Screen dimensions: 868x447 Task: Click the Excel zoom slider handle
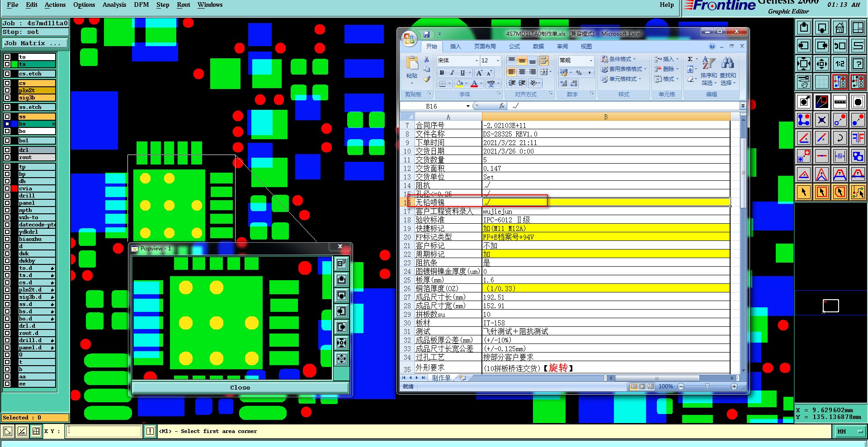pos(707,386)
